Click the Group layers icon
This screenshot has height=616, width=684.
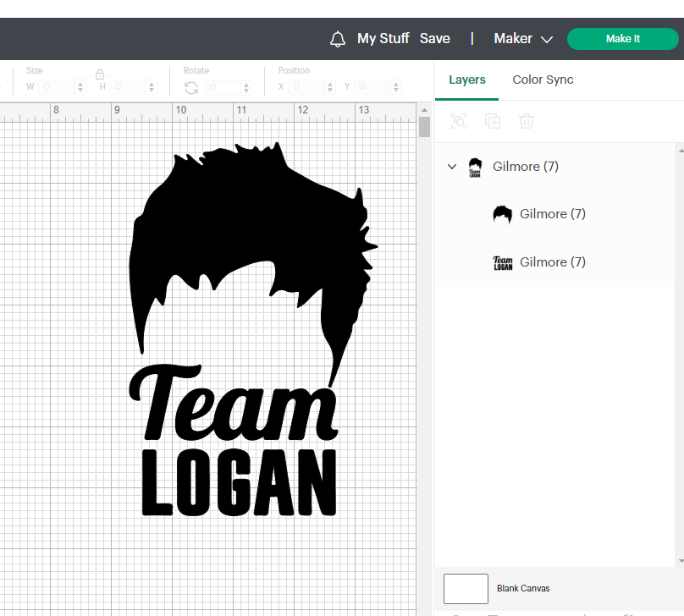(459, 121)
